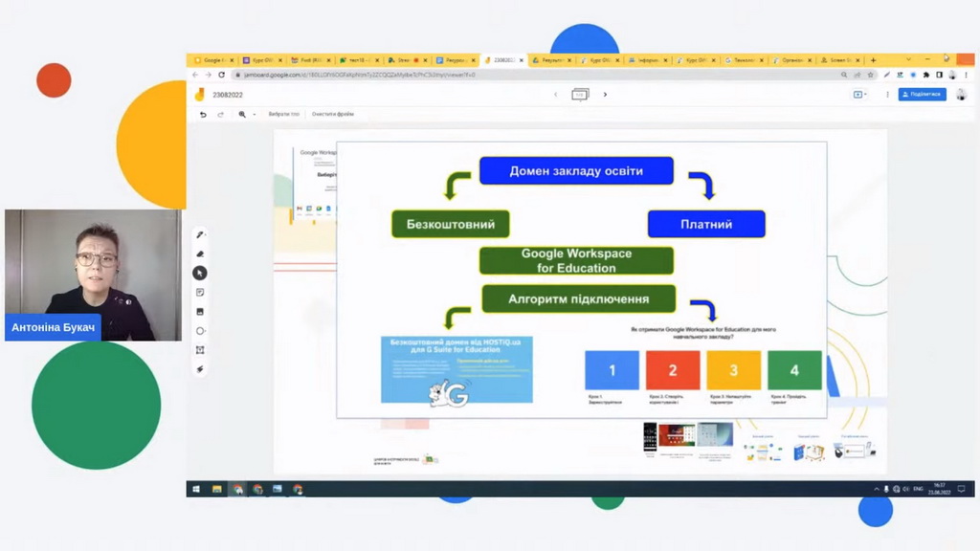980x551 pixels.
Task: Click the jam title 23082022
Action: pos(228,95)
